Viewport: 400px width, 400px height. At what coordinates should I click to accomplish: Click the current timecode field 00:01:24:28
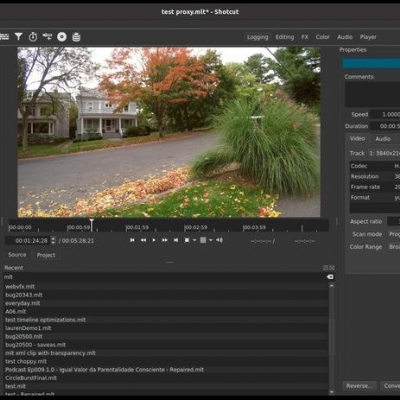tap(28, 241)
